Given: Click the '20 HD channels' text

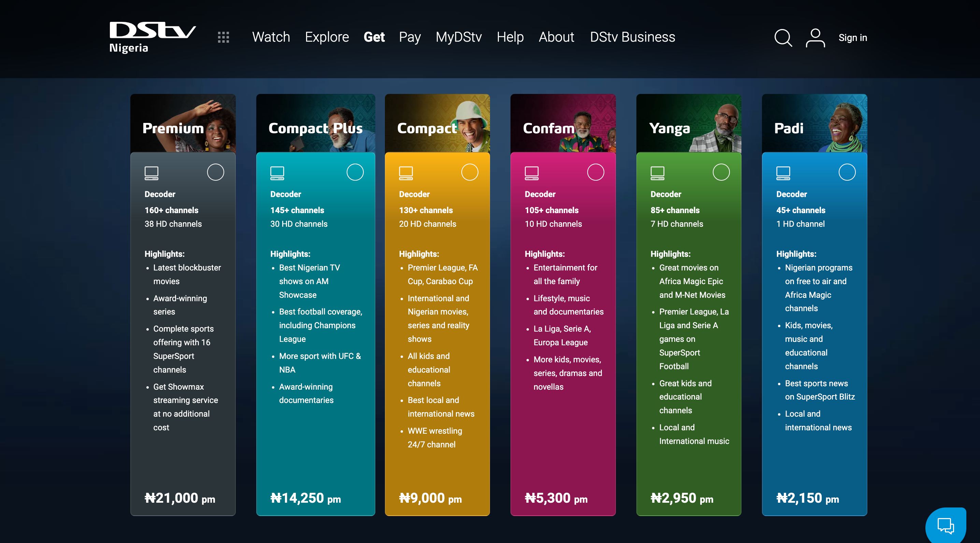Looking at the screenshot, I should tap(427, 224).
